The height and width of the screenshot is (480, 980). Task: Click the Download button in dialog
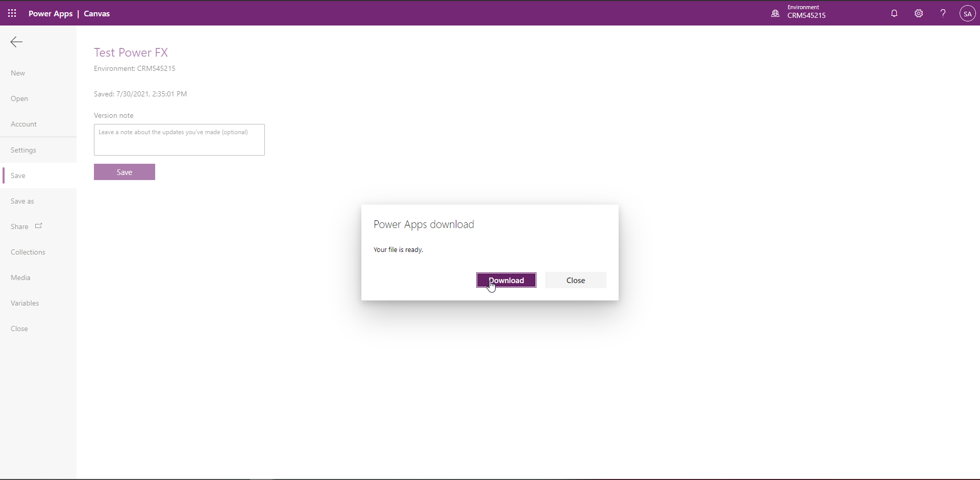point(506,280)
